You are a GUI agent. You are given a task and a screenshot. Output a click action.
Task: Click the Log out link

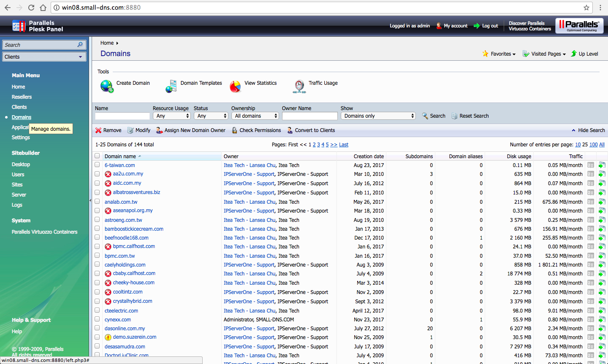tap(490, 26)
